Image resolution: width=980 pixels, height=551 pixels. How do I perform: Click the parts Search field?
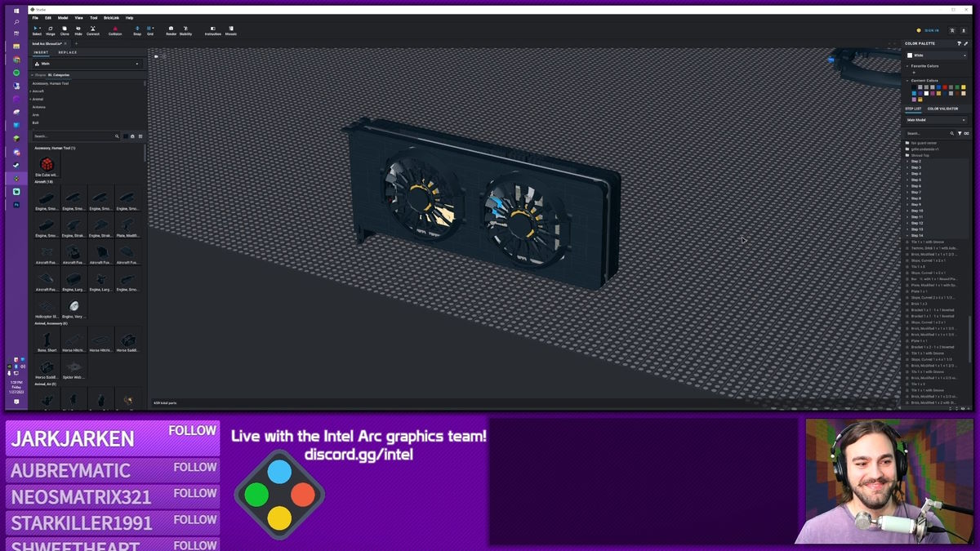(73, 136)
